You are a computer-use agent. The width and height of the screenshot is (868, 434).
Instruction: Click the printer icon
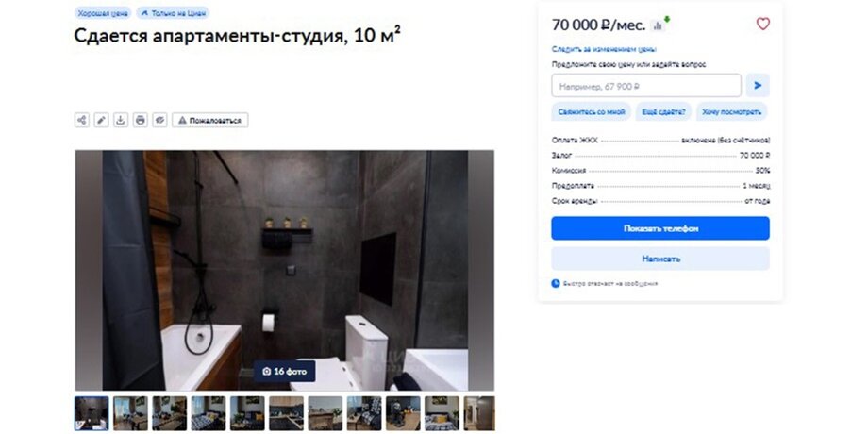(x=141, y=120)
